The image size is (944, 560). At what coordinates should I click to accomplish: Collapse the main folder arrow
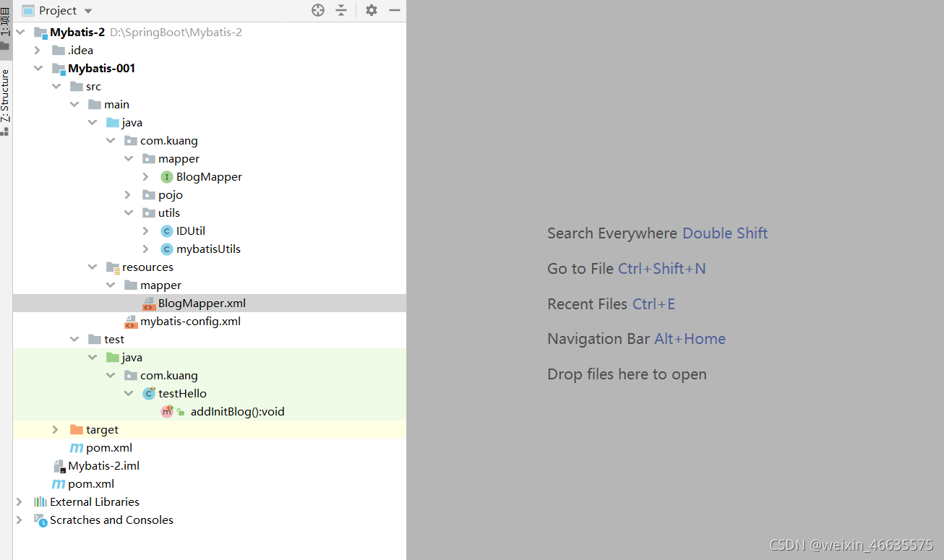pos(74,104)
